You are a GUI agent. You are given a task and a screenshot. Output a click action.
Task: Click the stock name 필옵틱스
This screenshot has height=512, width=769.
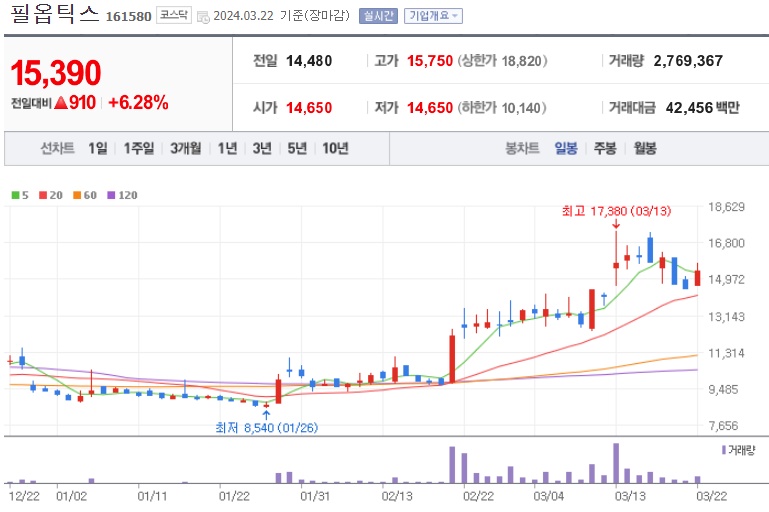click(55, 14)
